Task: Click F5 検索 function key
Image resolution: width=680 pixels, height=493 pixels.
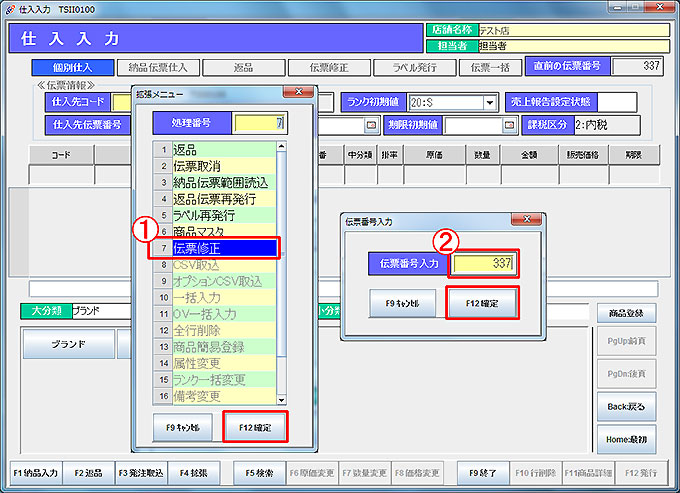Action: 259,473
